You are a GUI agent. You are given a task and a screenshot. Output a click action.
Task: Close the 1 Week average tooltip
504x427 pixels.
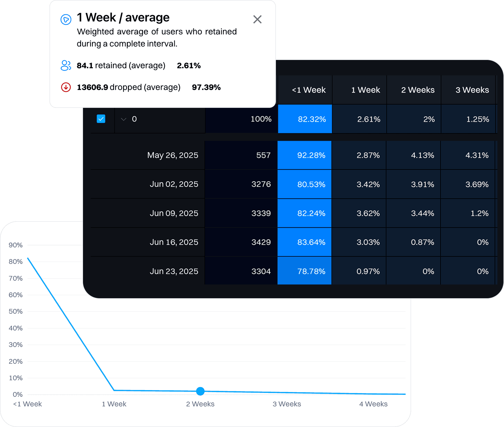pyautogui.click(x=257, y=20)
